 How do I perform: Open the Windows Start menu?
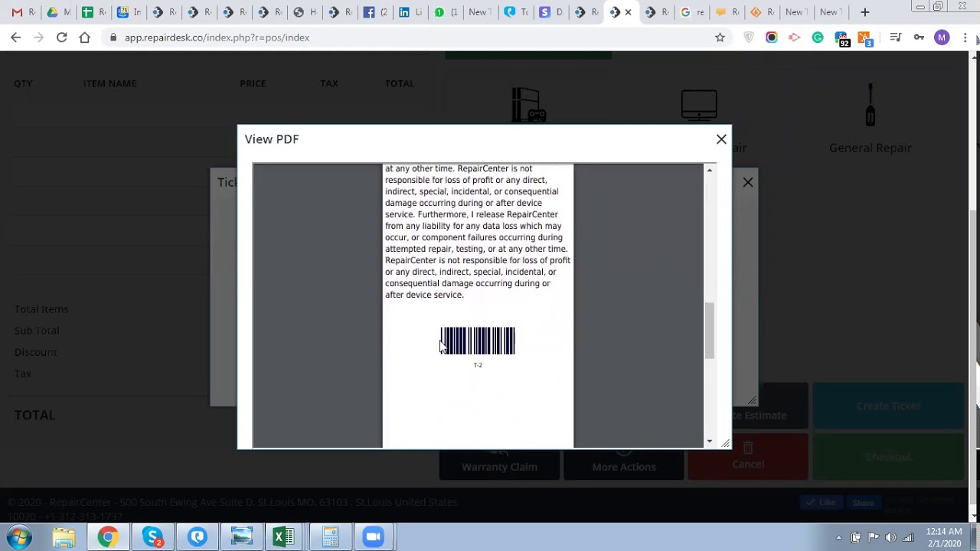pos(19,536)
